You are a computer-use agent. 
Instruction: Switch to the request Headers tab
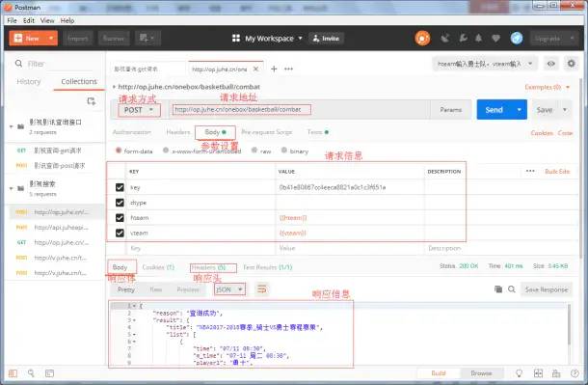pyautogui.click(x=178, y=132)
